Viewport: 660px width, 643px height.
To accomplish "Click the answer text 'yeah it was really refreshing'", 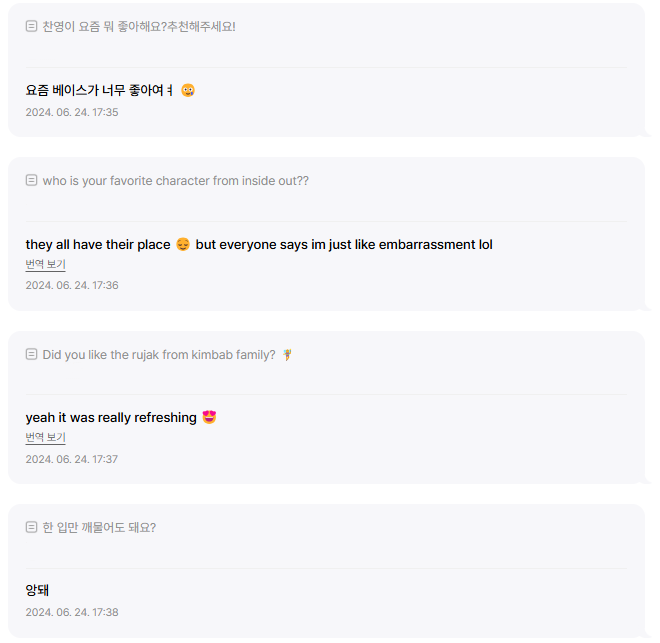I will [111, 417].
